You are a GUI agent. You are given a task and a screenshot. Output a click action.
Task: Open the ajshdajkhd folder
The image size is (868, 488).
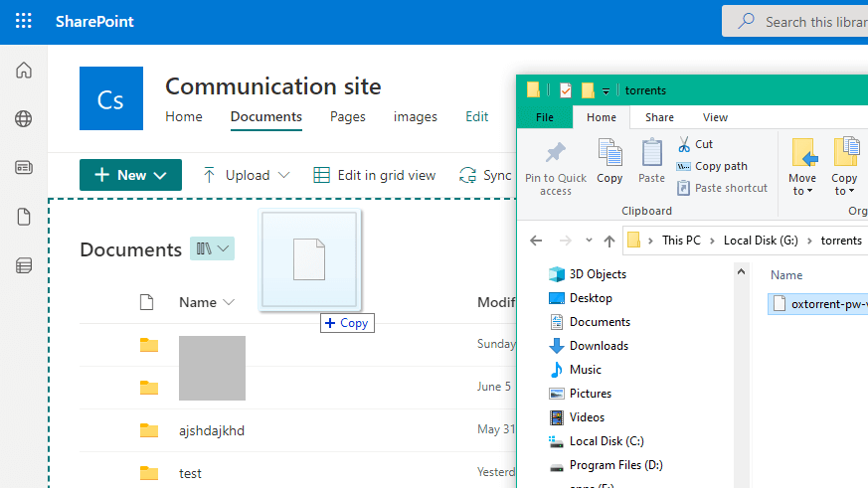pyautogui.click(x=212, y=430)
